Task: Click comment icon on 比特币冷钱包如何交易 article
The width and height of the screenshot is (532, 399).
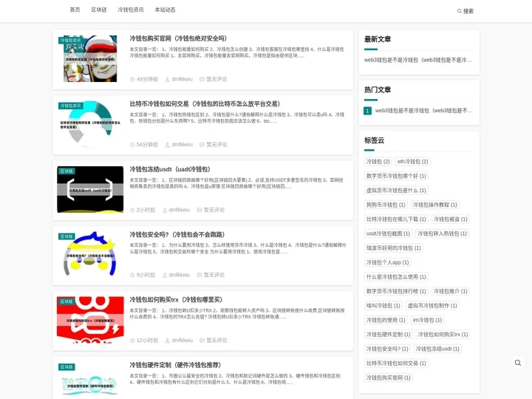Action: (202, 145)
